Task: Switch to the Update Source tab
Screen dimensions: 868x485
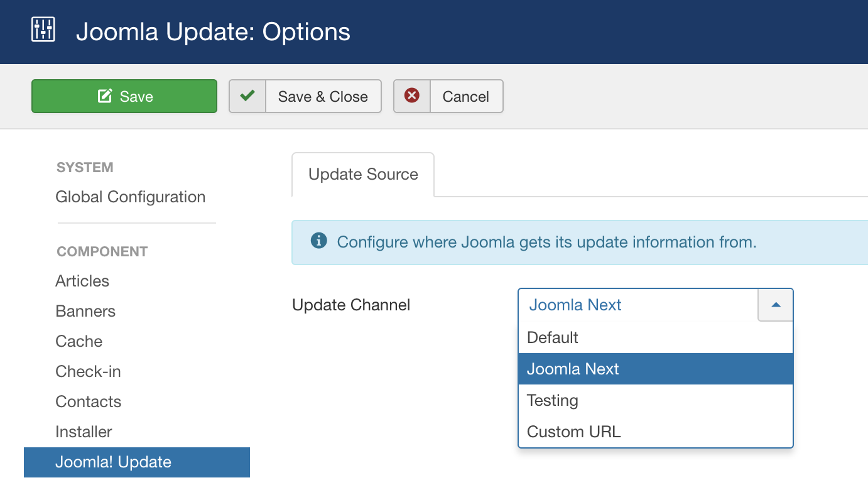Action: [363, 175]
